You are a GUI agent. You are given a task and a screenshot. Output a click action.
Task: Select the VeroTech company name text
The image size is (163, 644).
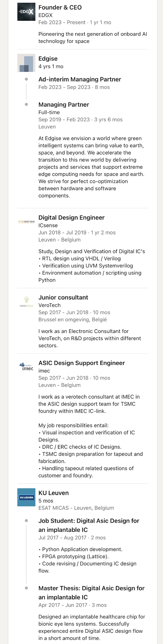click(x=49, y=305)
